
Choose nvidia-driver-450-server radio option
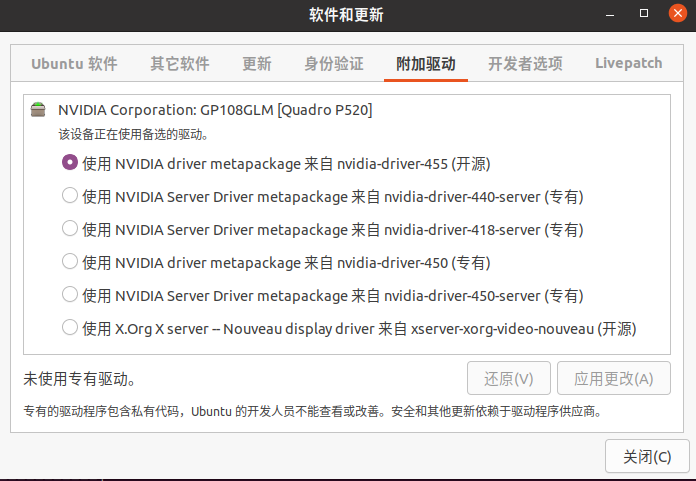tap(70, 294)
